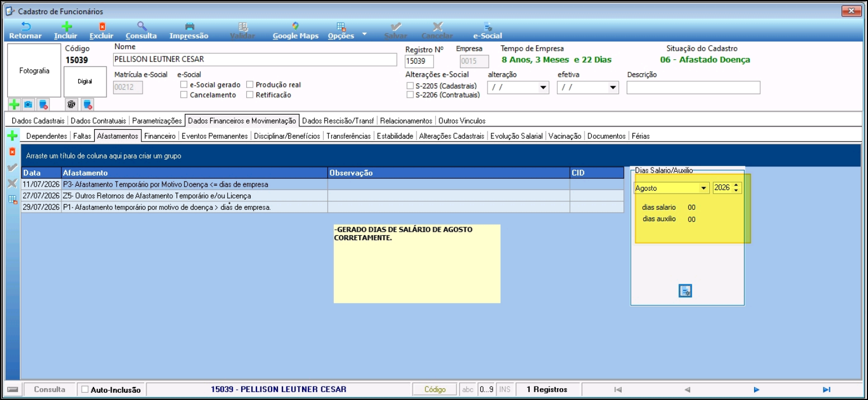Viewport: 868px width, 400px height.
Task: Click the camera icon below Fotografia
Action: [x=28, y=104]
